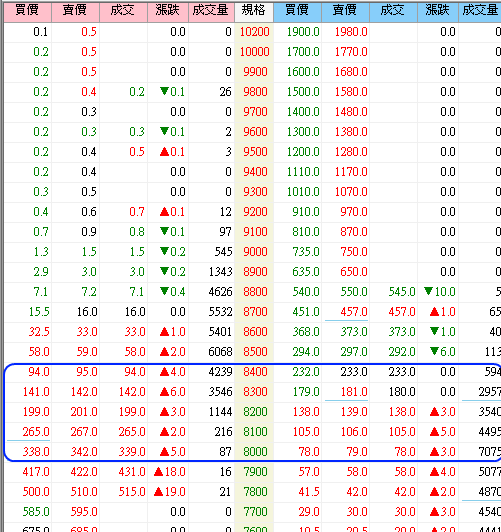This screenshot has width=501, height=532.
Task: Click call ask price 342.0 at 8000
Action: [84, 452]
